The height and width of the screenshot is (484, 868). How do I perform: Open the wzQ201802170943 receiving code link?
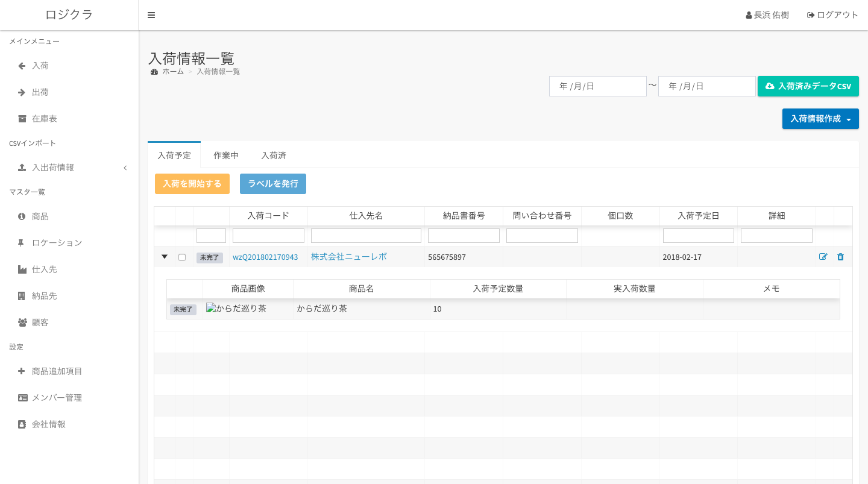[265, 257]
